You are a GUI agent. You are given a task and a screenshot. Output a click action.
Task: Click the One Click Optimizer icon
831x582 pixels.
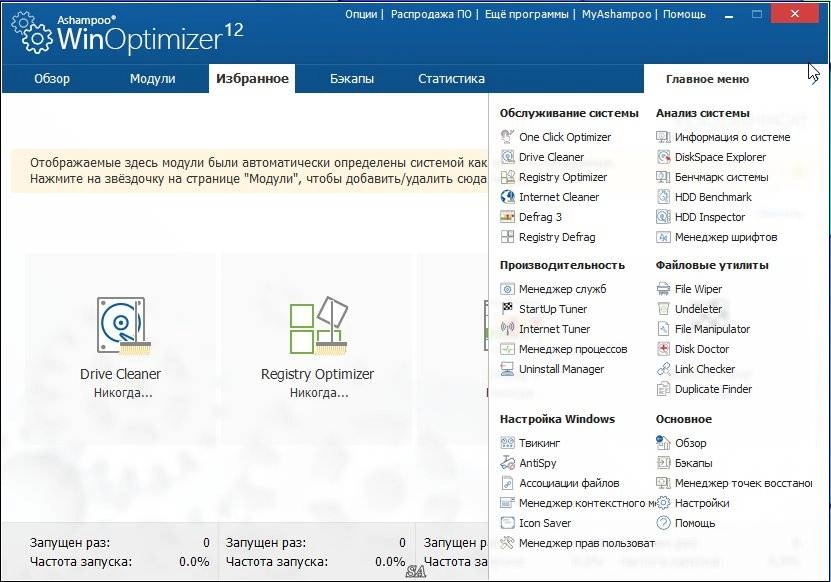coord(507,137)
